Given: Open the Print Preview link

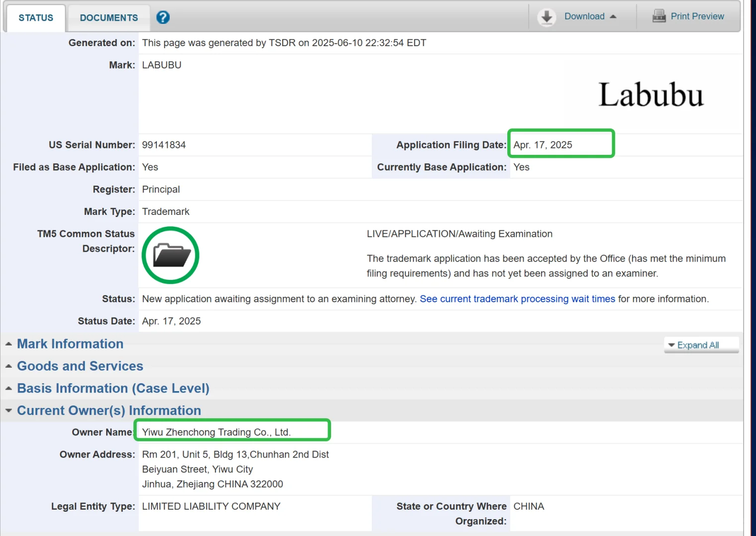Looking at the screenshot, I should click(697, 16).
